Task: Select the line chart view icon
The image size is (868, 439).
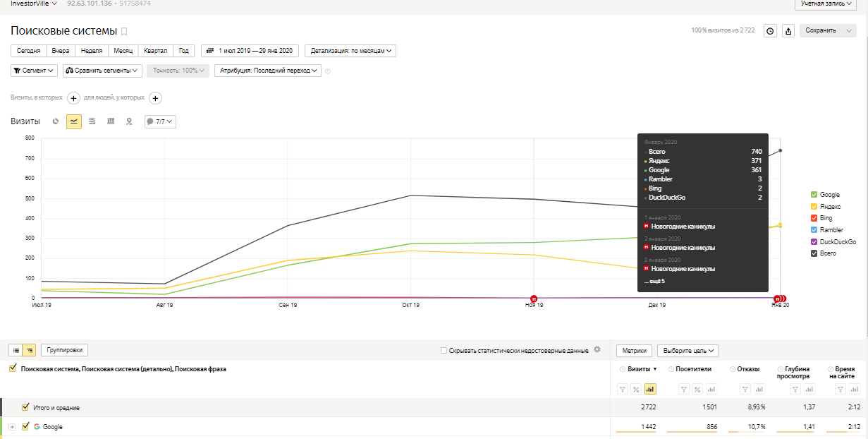Action: (x=74, y=121)
